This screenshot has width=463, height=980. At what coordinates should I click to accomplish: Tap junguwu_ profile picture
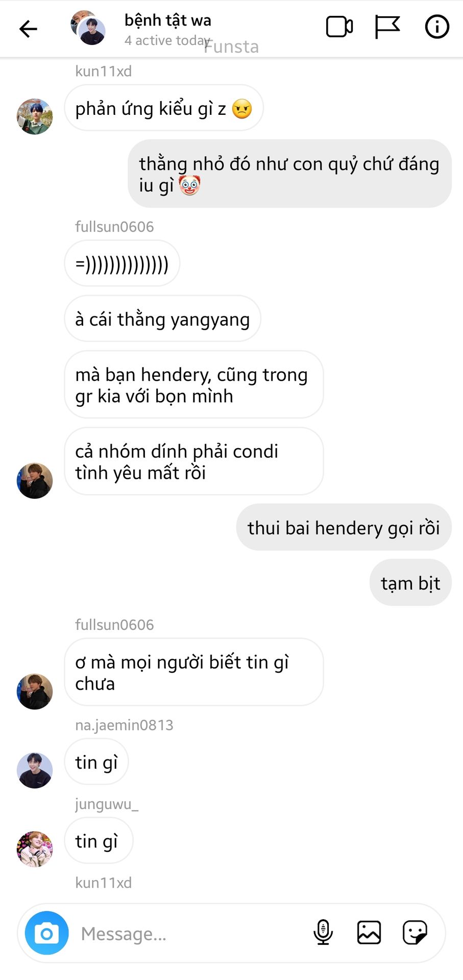tap(35, 849)
